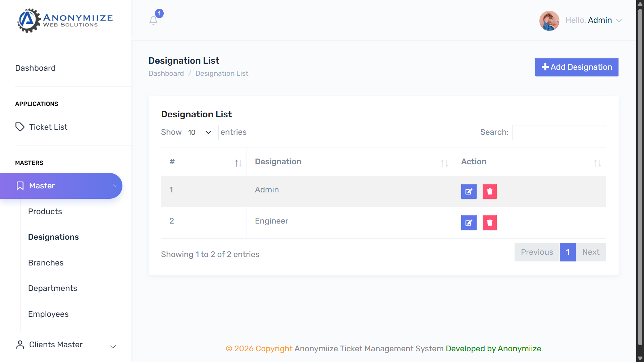Click the Developed by Anonymiize link
The height and width of the screenshot is (362, 644).
pos(493,349)
